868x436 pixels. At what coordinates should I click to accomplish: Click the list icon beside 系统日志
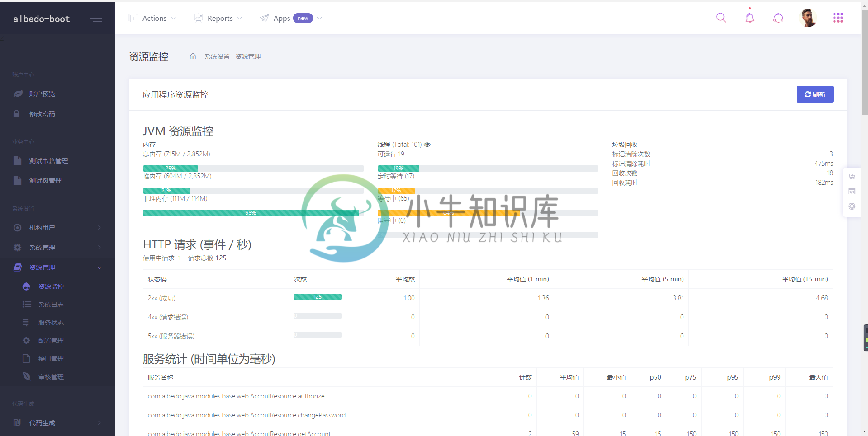click(x=27, y=304)
